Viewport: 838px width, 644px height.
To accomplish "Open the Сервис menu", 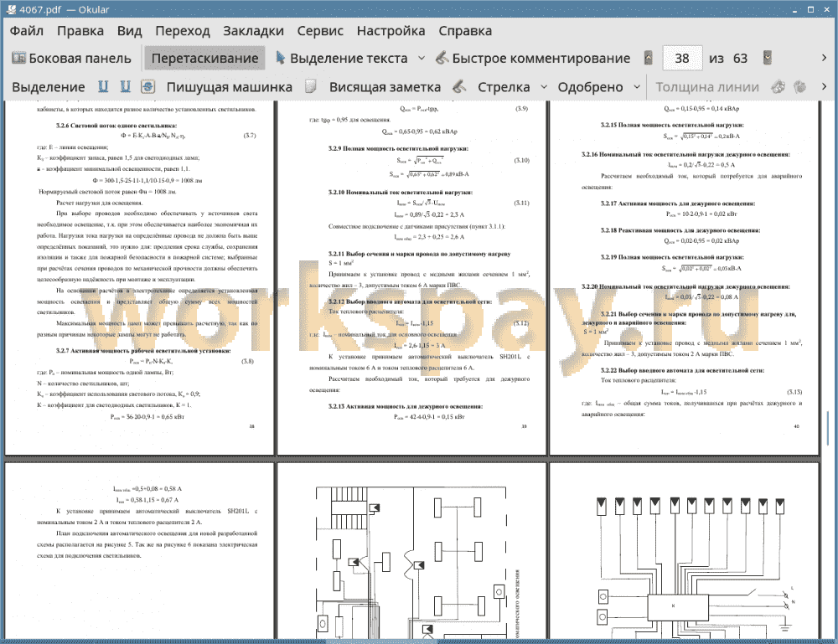I will click(x=320, y=30).
